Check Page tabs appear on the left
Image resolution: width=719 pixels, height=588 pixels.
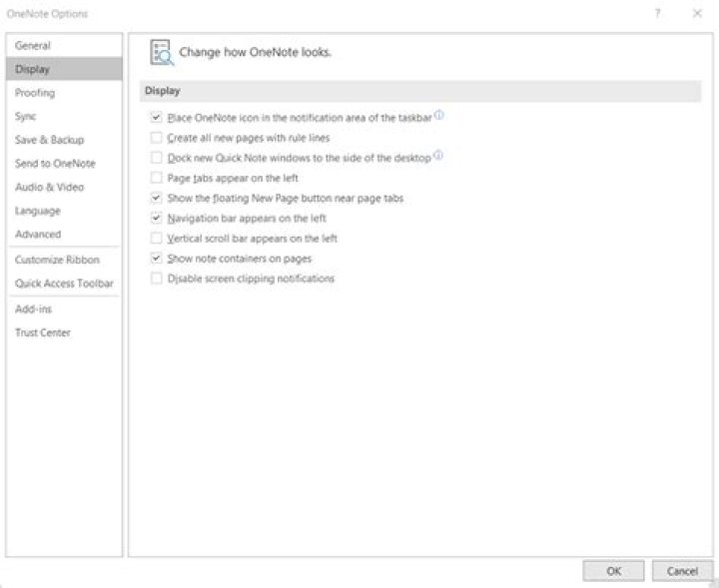point(157,178)
